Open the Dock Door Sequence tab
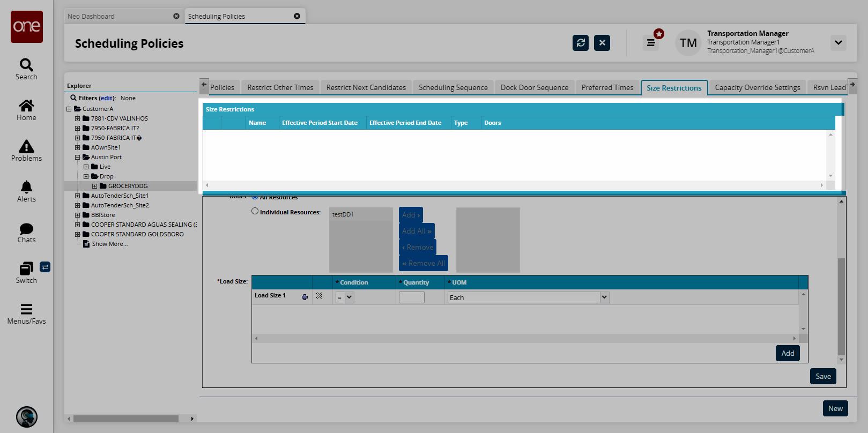Screen dimensions: 868x433 tap(534, 87)
